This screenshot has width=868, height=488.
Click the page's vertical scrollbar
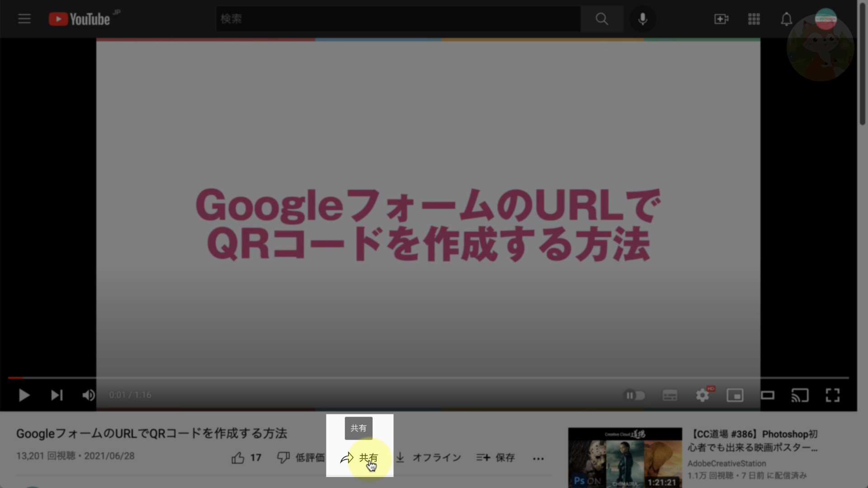[x=862, y=63]
